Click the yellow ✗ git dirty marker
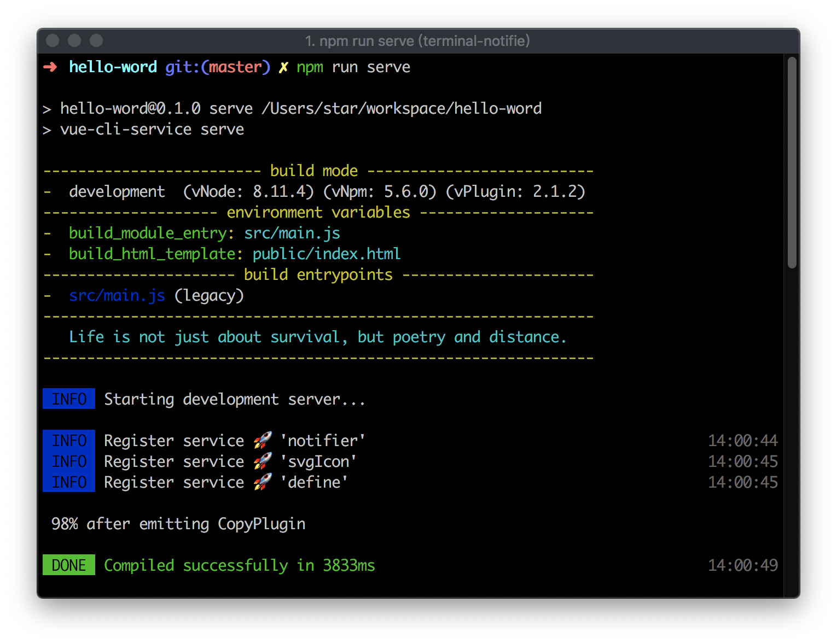 point(283,67)
